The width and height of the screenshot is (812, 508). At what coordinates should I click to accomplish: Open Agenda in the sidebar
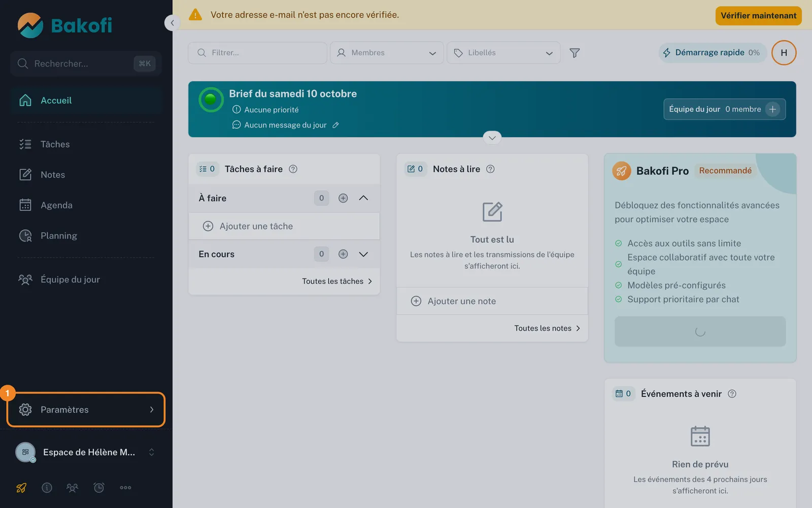coord(86,205)
